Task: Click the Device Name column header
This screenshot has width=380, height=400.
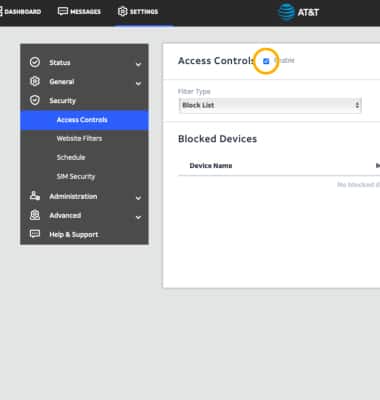Action: coord(211,165)
